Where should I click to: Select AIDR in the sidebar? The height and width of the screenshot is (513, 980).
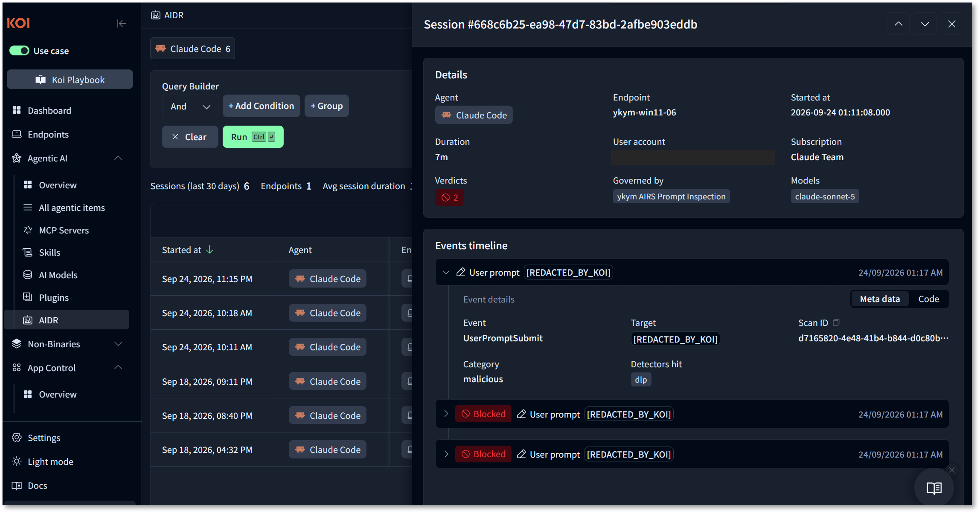pos(67,320)
